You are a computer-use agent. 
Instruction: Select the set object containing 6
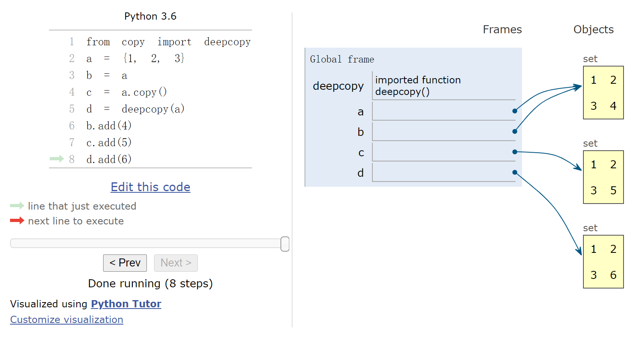[x=603, y=262]
